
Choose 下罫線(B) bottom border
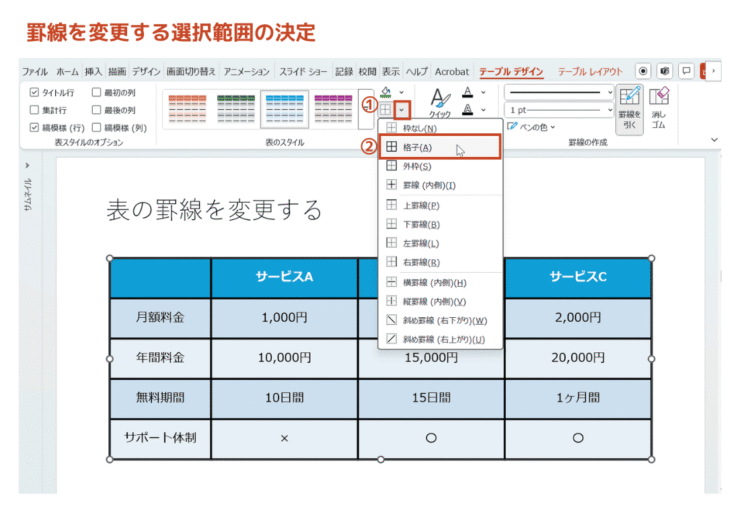tap(439, 224)
